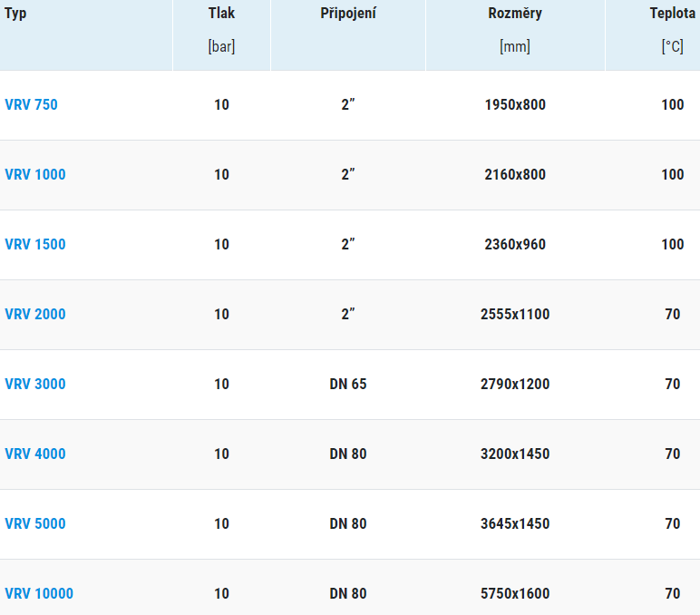Select the 2360x960 dimensions cell
This screenshot has width=700, height=615.
[x=515, y=244]
